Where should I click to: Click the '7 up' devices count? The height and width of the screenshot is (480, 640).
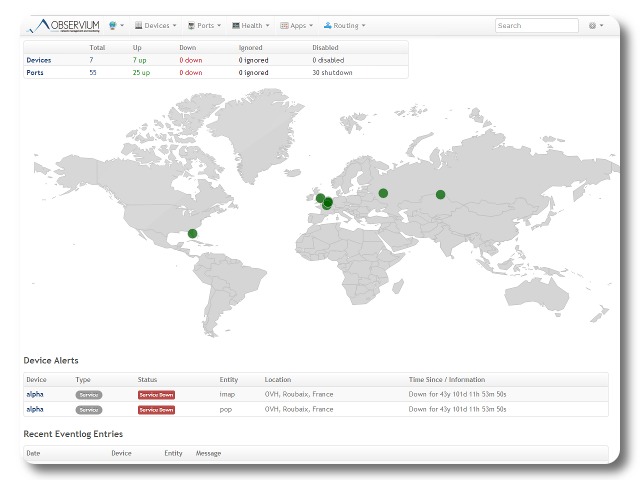(x=140, y=60)
